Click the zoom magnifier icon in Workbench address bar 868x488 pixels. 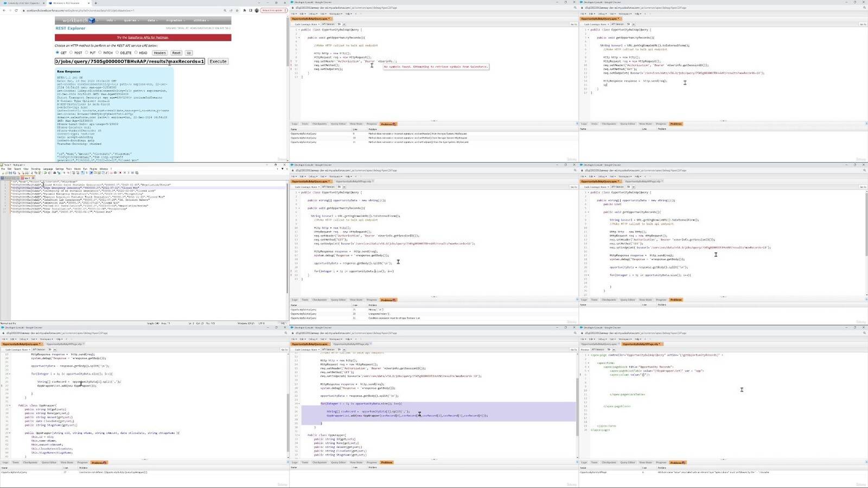(x=225, y=10)
